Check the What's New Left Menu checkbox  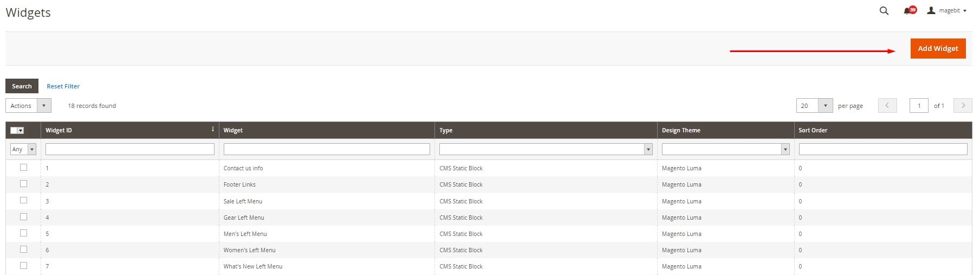tap(23, 265)
